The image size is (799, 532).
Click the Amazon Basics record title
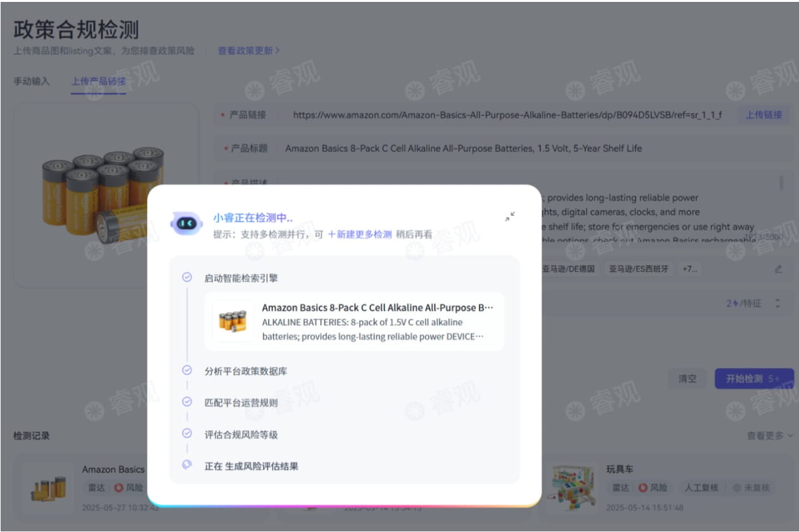click(113, 469)
